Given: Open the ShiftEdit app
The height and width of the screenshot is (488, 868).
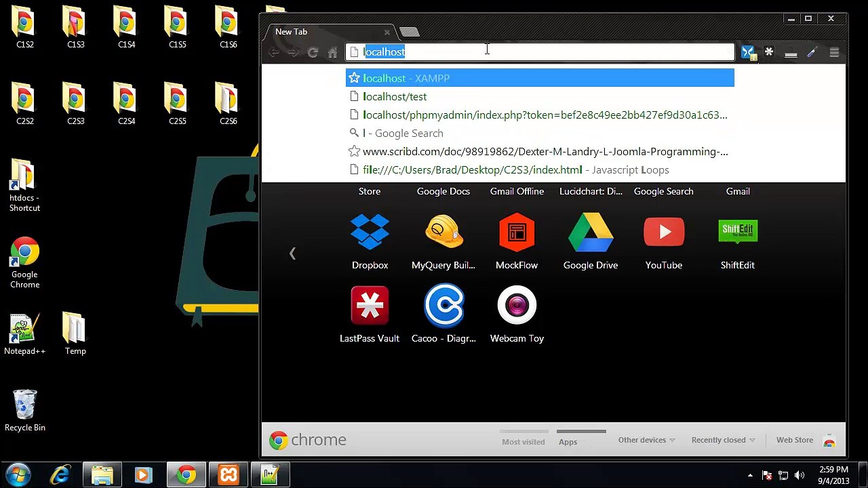Looking at the screenshot, I should tap(737, 233).
